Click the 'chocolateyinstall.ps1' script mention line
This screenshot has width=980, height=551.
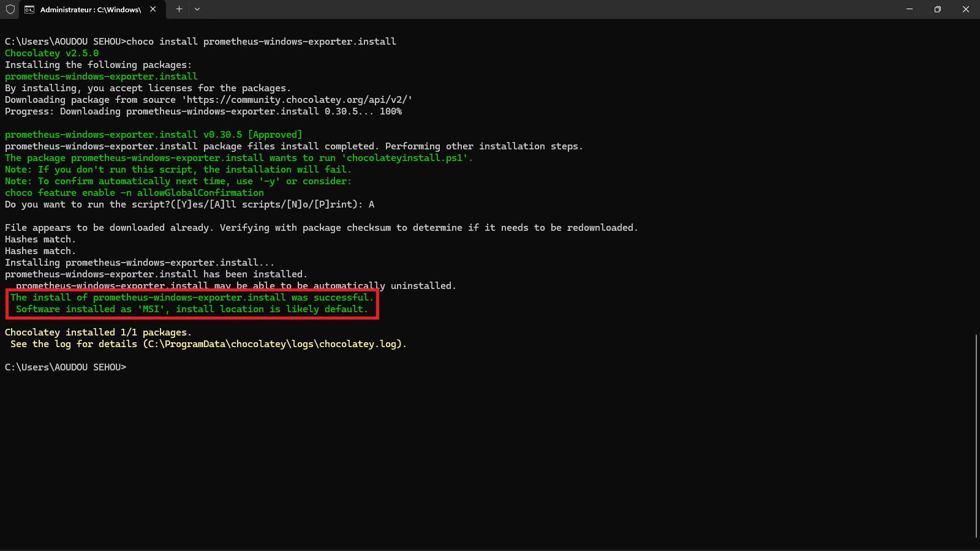tap(239, 158)
